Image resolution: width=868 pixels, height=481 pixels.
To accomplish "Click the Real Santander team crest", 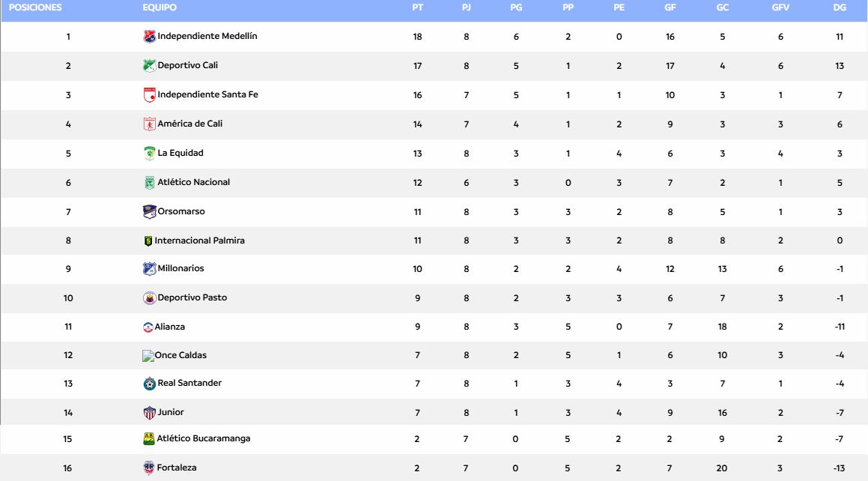I will point(149,384).
